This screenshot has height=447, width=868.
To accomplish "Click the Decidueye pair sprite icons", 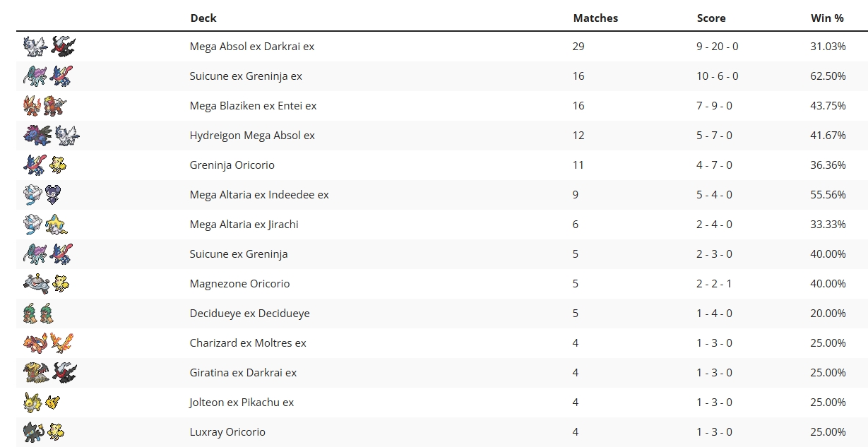I will [39, 314].
